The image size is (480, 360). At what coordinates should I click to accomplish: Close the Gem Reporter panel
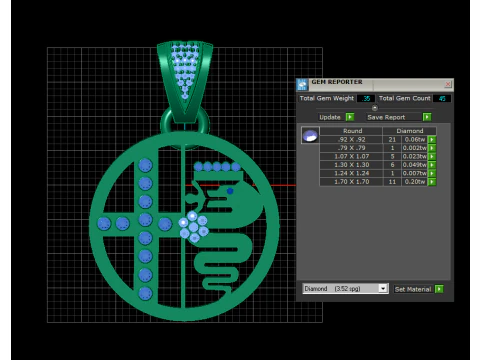coord(448,84)
